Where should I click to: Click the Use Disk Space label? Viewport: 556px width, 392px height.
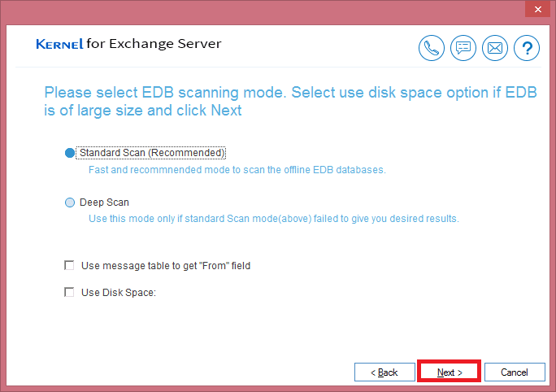[119, 293]
